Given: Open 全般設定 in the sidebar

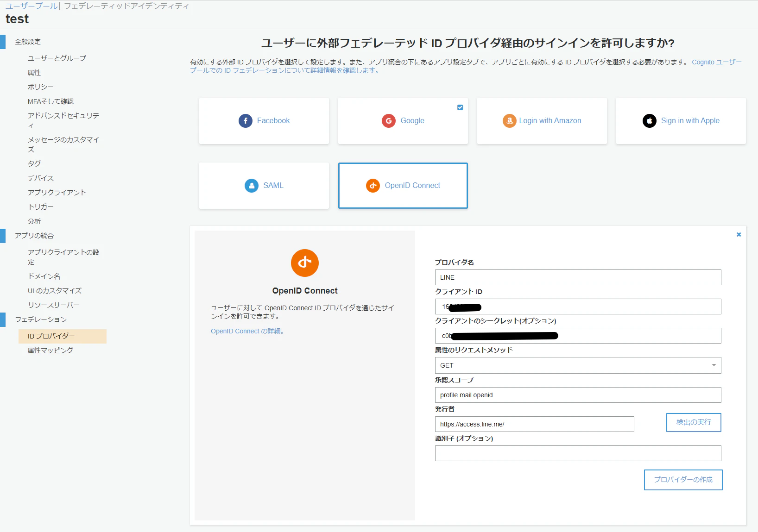Looking at the screenshot, I should click(28, 42).
